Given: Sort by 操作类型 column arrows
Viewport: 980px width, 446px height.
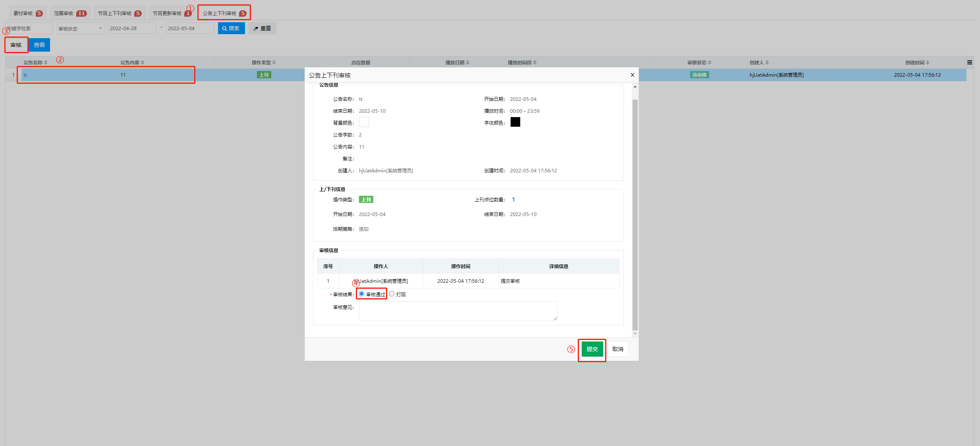Looking at the screenshot, I should point(274,62).
